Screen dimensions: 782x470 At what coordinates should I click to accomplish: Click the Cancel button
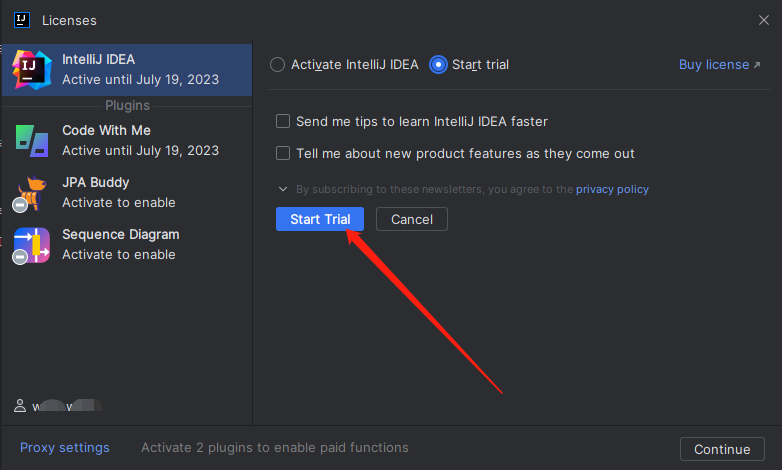[411, 219]
